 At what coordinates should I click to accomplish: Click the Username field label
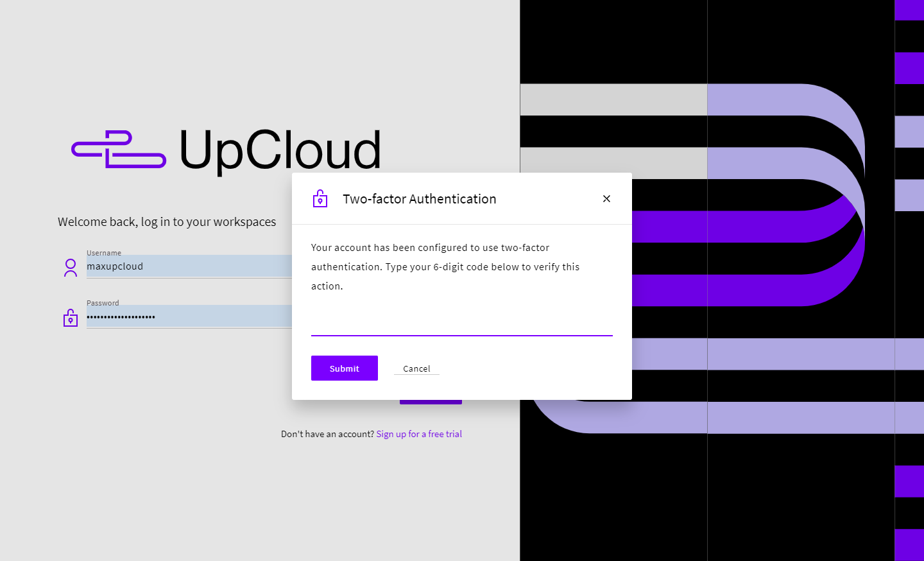pyautogui.click(x=104, y=253)
